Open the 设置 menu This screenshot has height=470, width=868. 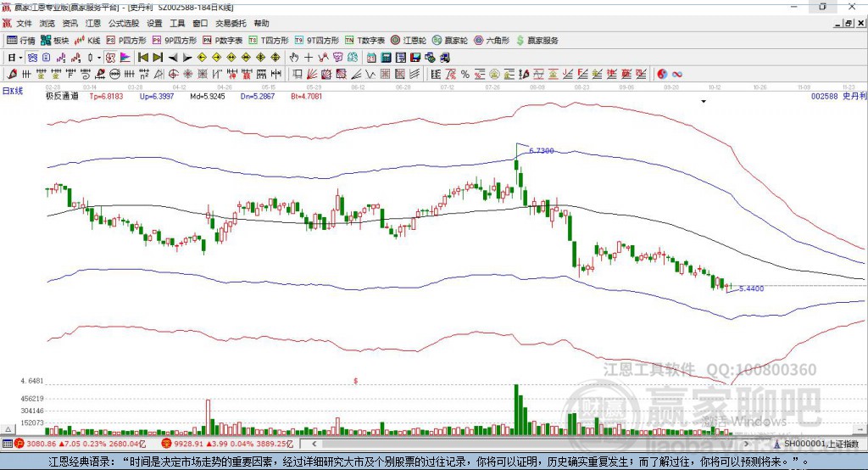154,23
